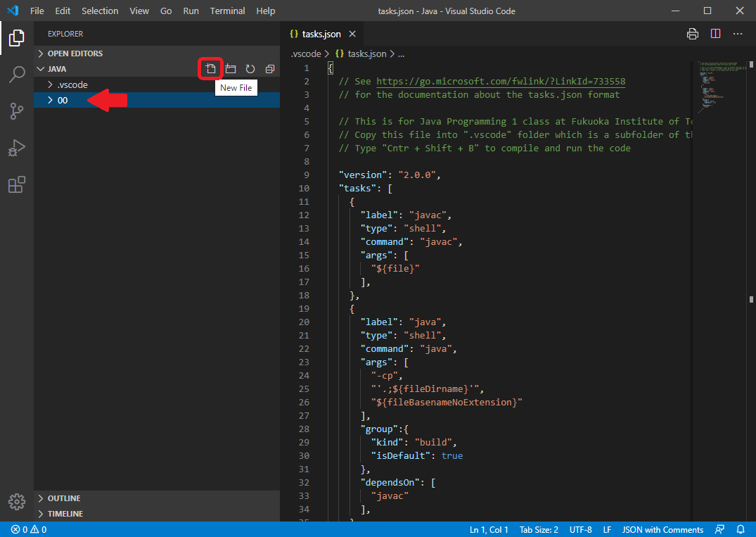Open the Source Control view
This screenshot has width=756, height=537.
pos(16,111)
